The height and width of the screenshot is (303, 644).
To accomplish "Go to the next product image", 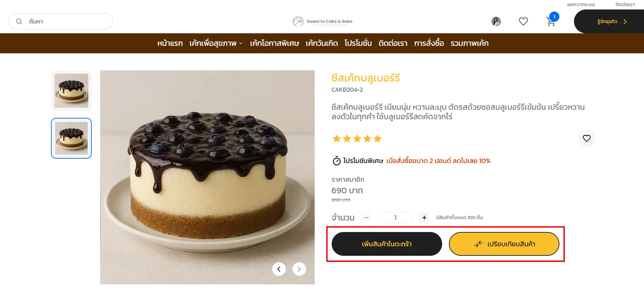I will [299, 269].
